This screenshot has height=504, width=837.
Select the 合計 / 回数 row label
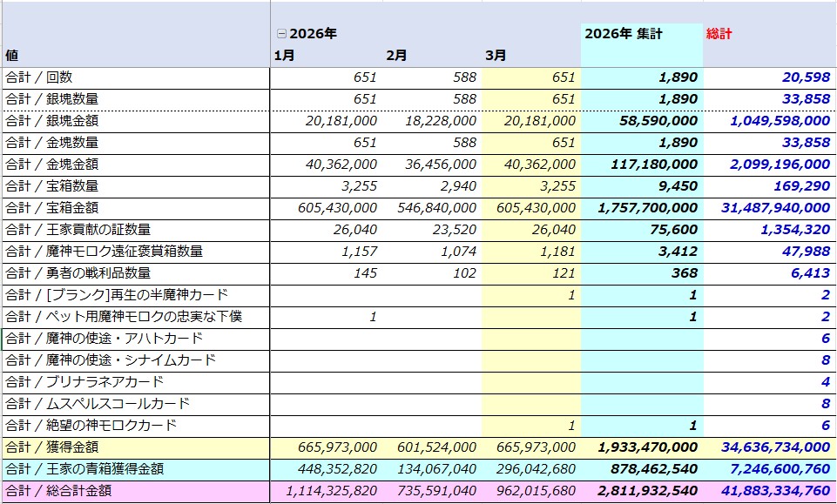(x=38, y=77)
